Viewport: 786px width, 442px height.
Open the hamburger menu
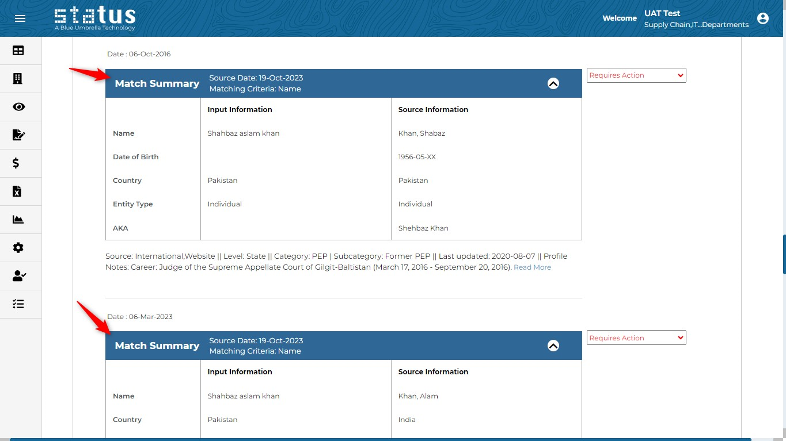(x=20, y=18)
